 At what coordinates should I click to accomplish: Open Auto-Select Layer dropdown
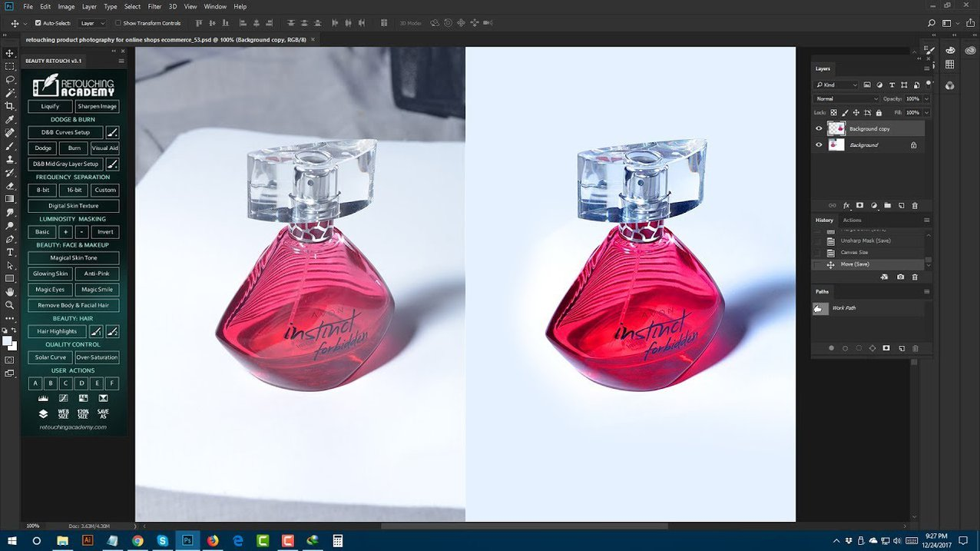[x=93, y=23]
